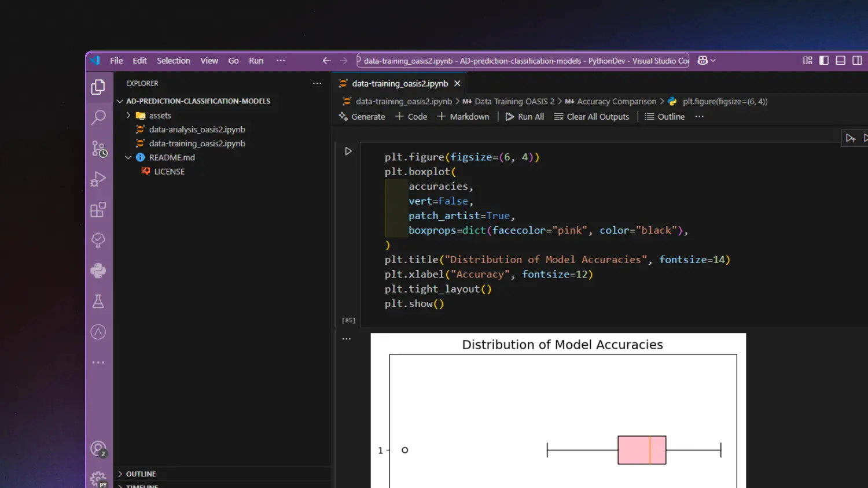
Task: Open the Edit menu
Action: (139, 60)
